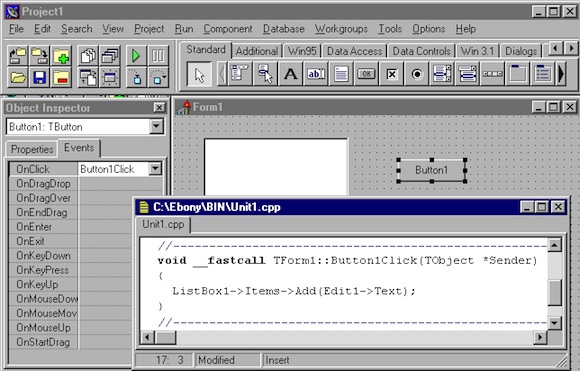
Task: Switch to the Data Controls palette tab
Action: coord(421,51)
